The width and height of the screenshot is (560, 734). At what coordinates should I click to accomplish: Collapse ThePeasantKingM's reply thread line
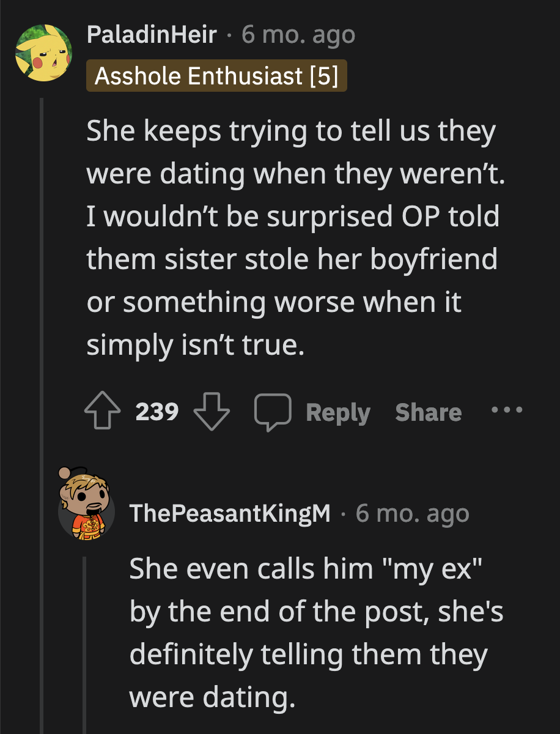(85, 642)
